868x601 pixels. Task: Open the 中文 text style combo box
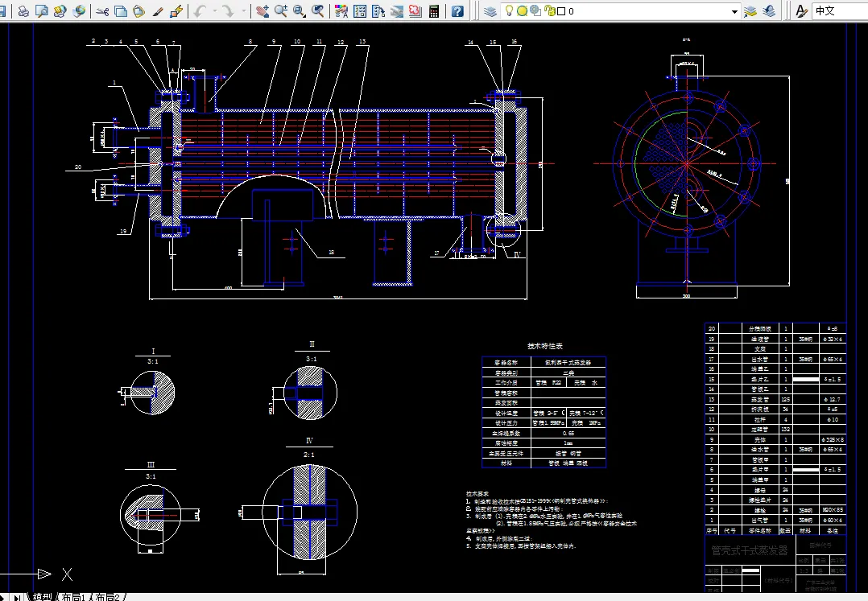pos(840,10)
